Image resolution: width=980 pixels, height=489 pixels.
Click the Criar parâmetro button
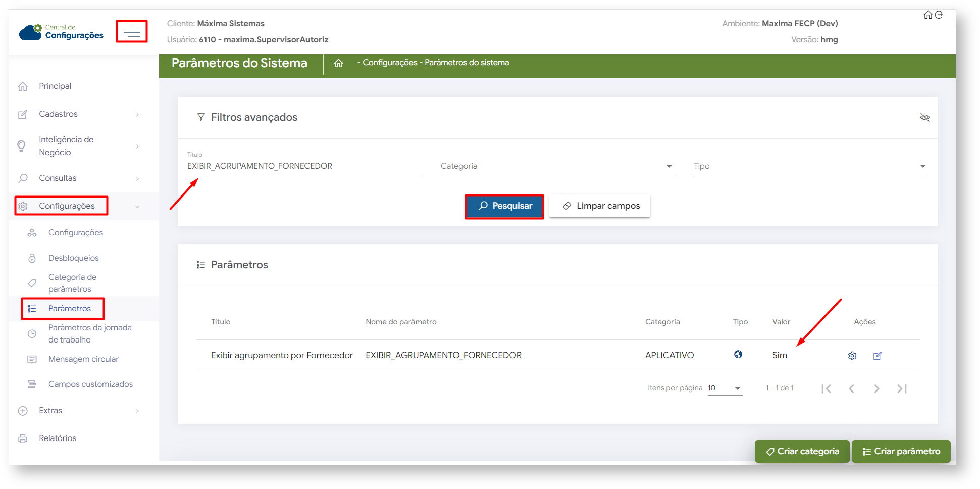click(901, 451)
